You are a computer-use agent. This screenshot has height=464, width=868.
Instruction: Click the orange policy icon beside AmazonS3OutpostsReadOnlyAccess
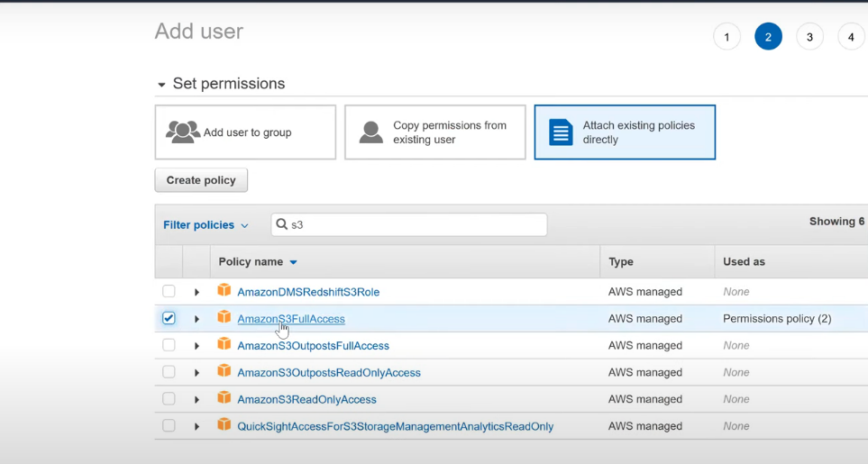pyautogui.click(x=224, y=370)
